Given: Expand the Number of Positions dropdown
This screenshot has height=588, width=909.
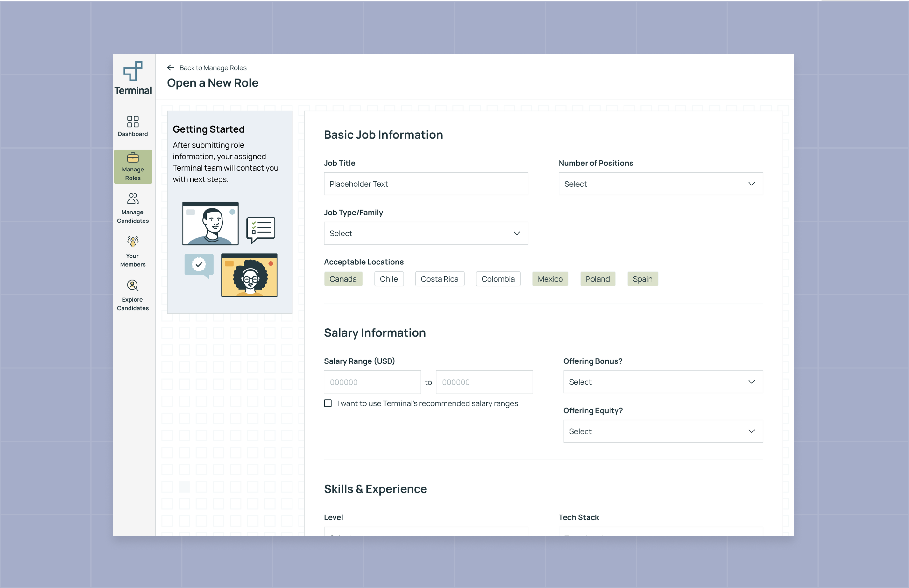Looking at the screenshot, I should (x=660, y=184).
